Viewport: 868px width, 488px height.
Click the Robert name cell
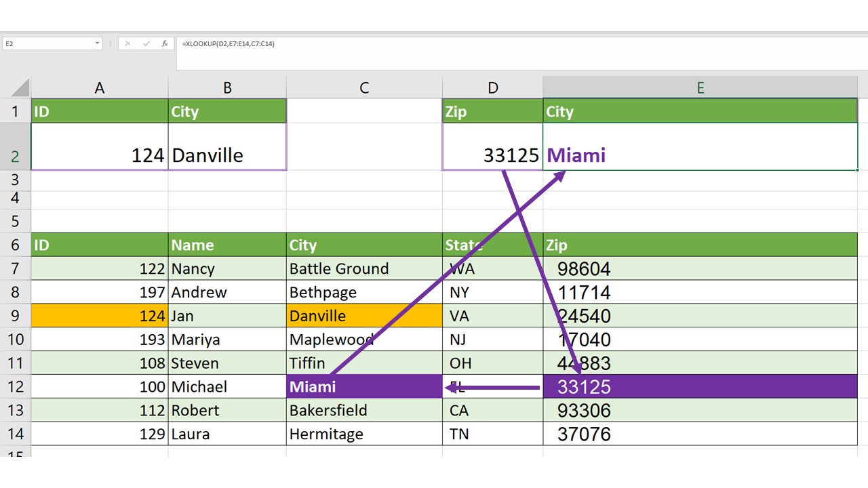pos(227,410)
